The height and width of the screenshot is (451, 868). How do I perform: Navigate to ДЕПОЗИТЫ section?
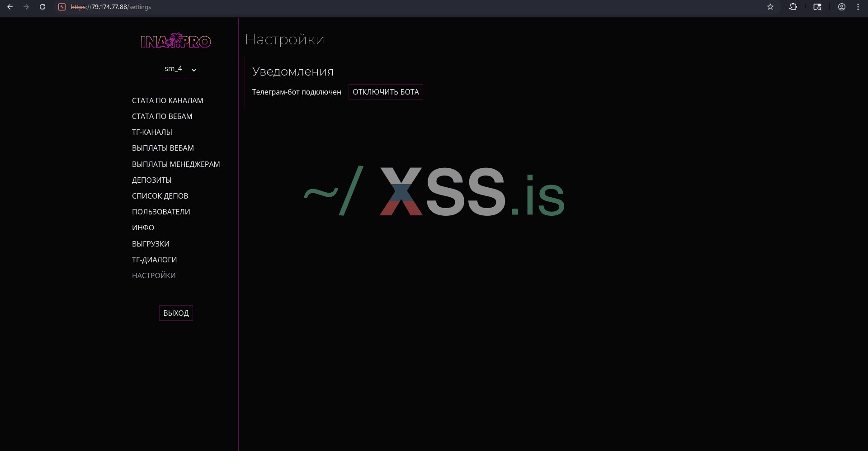(x=152, y=180)
